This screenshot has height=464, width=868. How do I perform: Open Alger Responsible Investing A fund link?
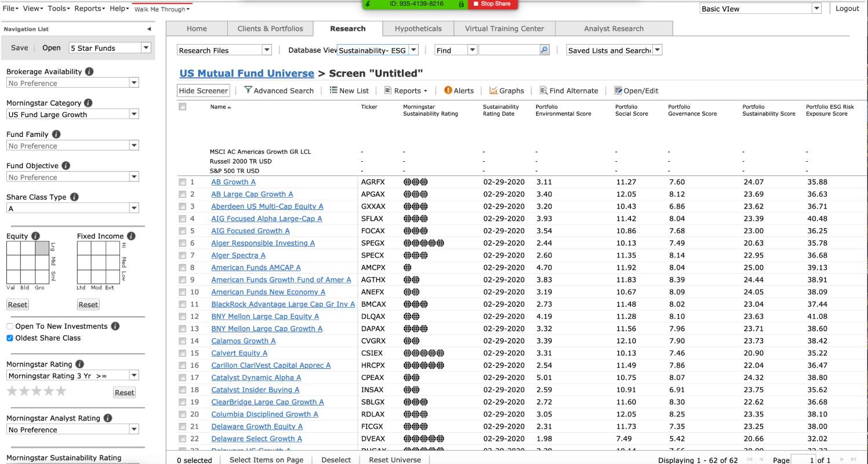click(x=263, y=243)
